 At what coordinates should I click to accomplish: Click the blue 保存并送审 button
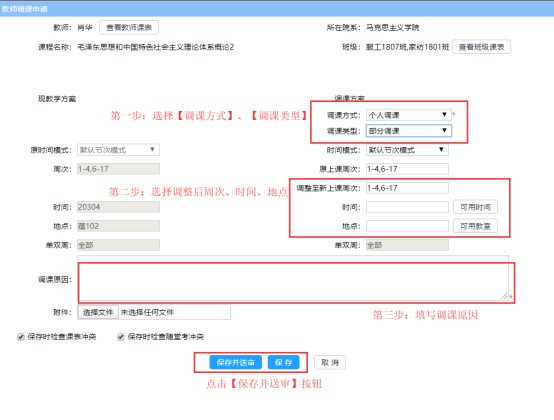click(235, 362)
